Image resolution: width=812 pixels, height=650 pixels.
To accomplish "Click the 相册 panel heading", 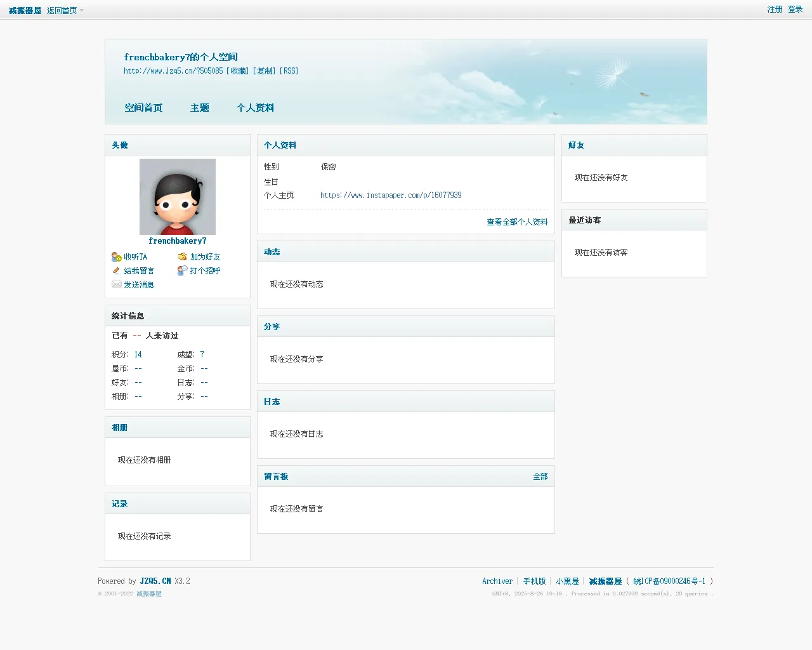I will 120,428.
